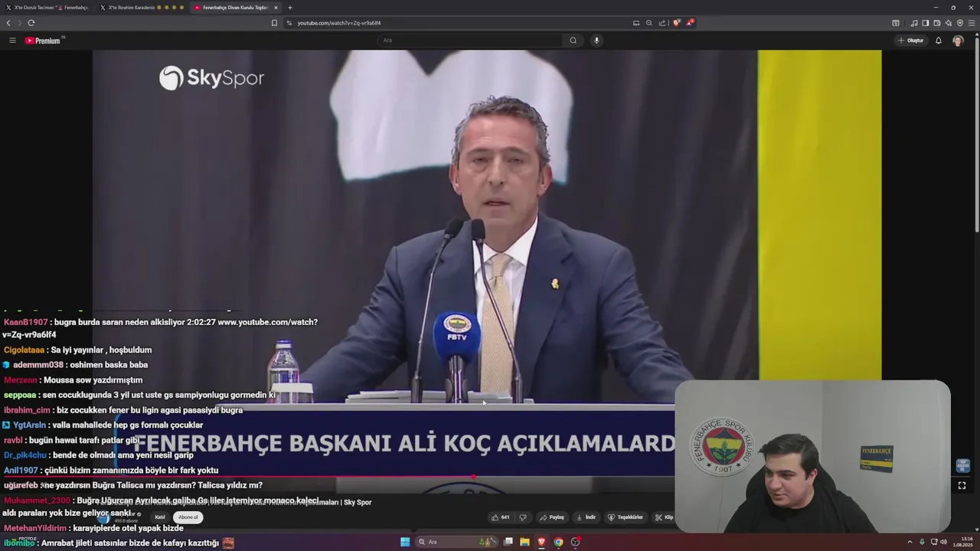
Task: Open YouTube guide hamburger menu
Action: (12, 41)
